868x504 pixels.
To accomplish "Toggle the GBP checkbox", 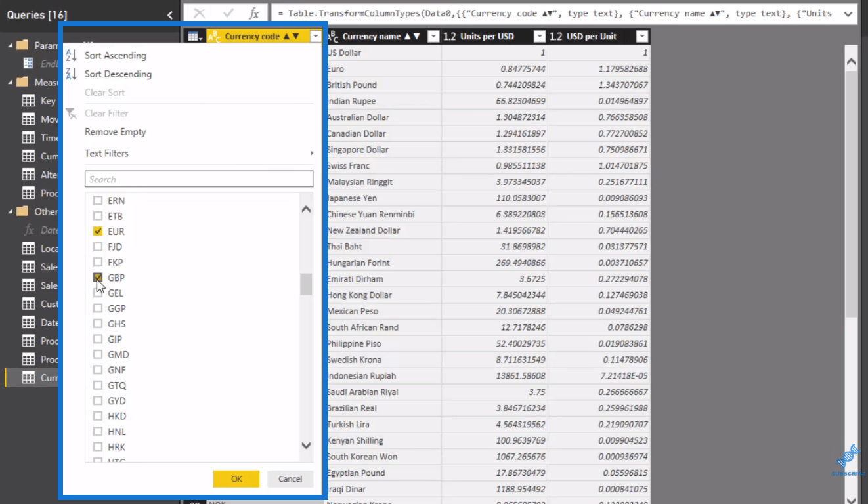I will (98, 278).
